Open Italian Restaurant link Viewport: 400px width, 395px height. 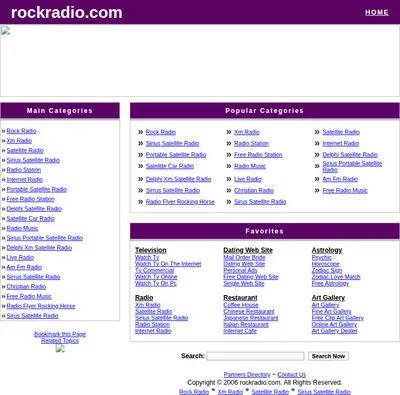(x=246, y=325)
